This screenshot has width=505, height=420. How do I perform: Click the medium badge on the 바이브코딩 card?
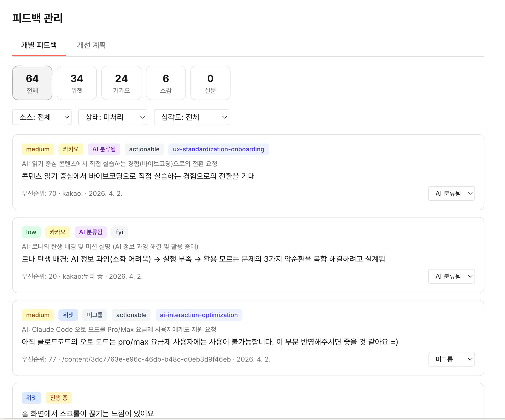click(38, 149)
